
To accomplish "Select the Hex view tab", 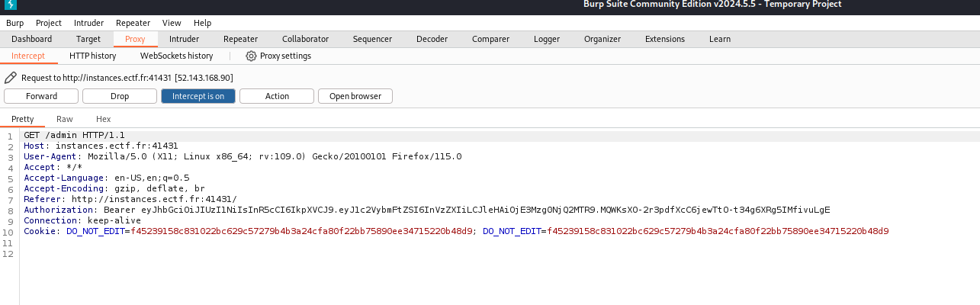I will [103, 119].
